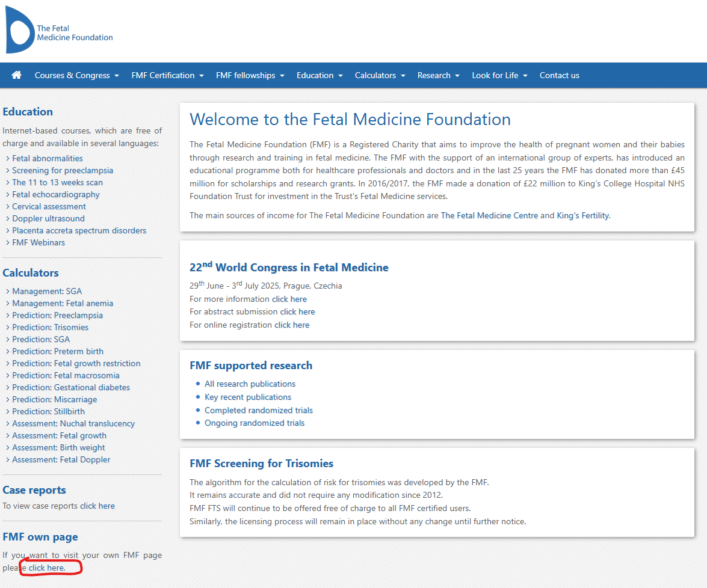The image size is (707, 588).
Task: Click the FMF supported research heading
Action: coord(251,366)
